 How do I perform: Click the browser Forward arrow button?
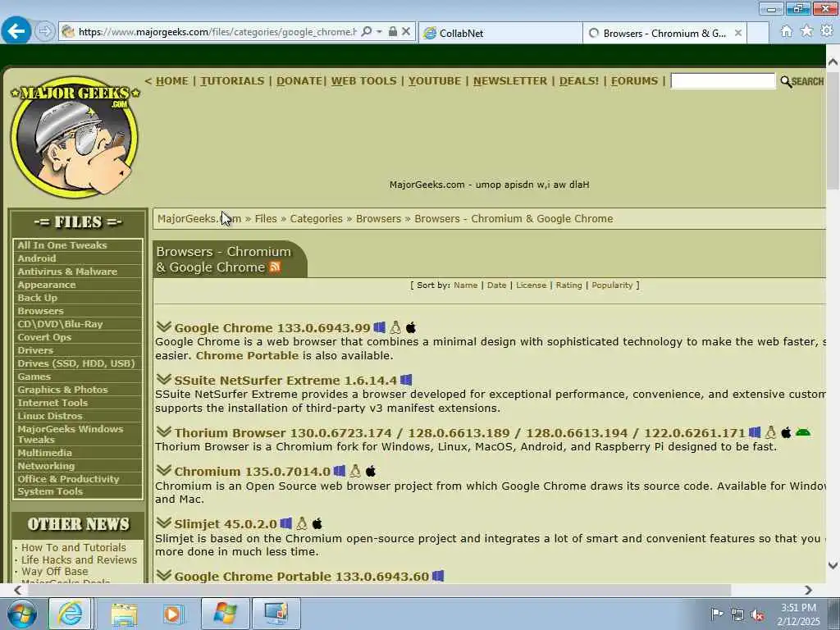(x=45, y=32)
